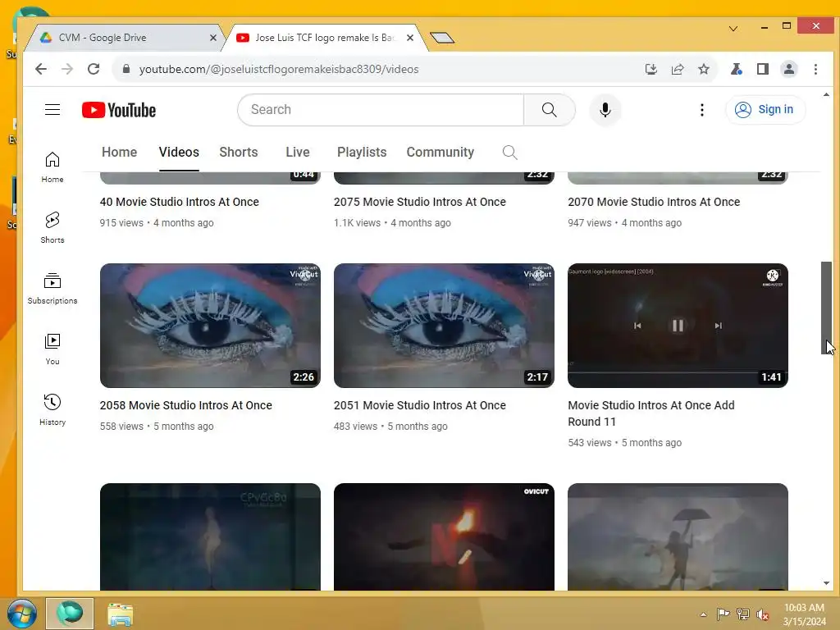Click in the YouTube Search field
Viewport: 840px width, 630px height.
[x=381, y=110]
